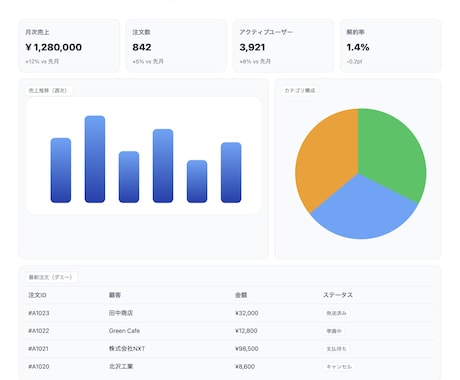Click the customer 北沢工業

121,367
